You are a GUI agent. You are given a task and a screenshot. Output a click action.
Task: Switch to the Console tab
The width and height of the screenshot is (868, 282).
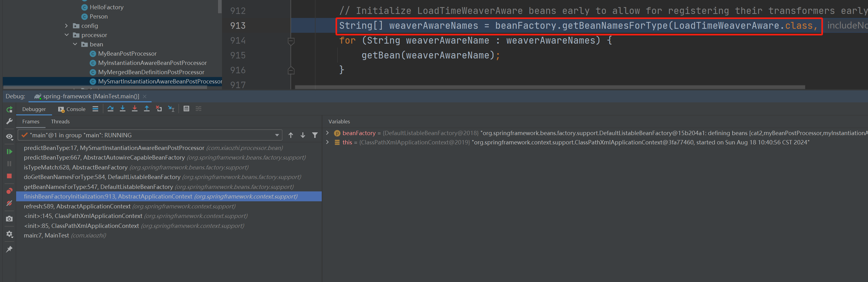72,109
